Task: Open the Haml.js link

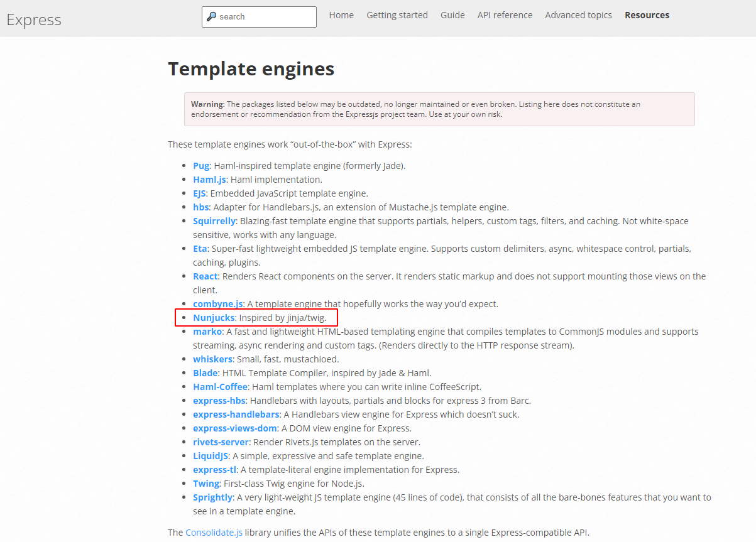Action: [209, 180]
